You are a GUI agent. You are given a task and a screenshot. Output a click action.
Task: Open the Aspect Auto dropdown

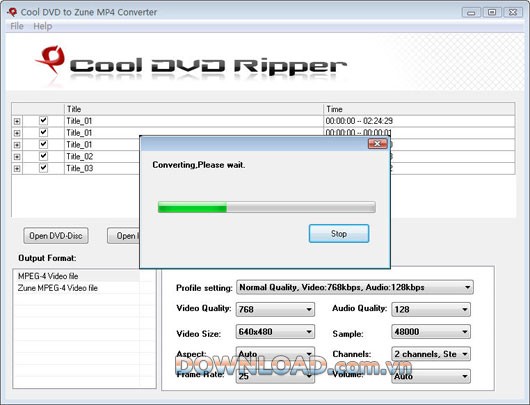(275, 354)
